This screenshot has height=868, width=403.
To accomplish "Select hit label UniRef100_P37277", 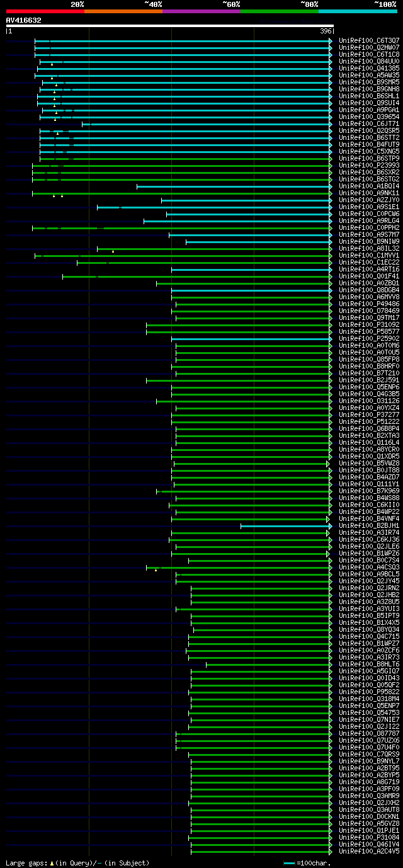I will [369, 414].
